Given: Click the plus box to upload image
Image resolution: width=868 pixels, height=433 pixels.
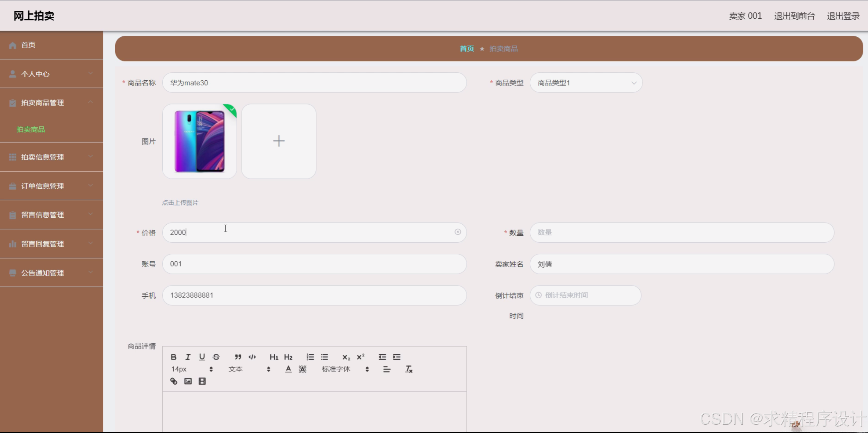Looking at the screenshot, I should (278, 141).
